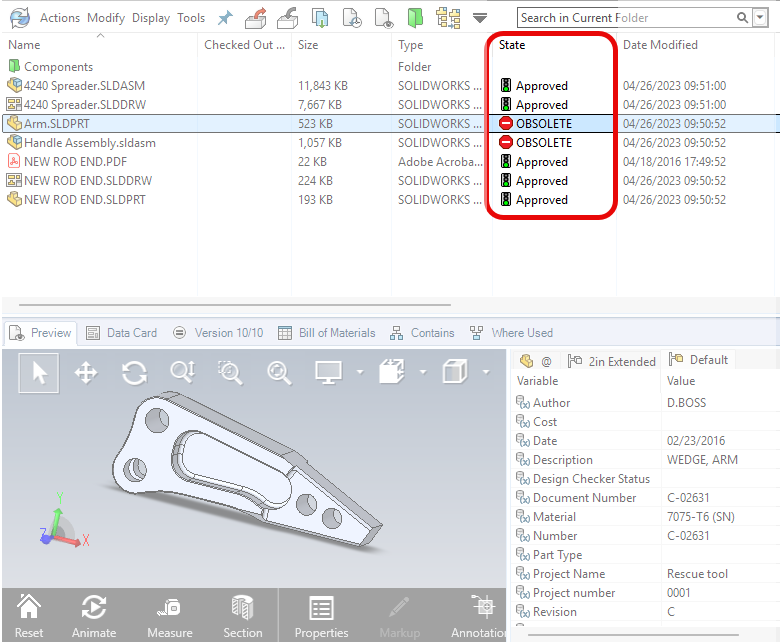Choose the Select arrow tool in preview
The image size is (780, 643).
click(39, 373)
